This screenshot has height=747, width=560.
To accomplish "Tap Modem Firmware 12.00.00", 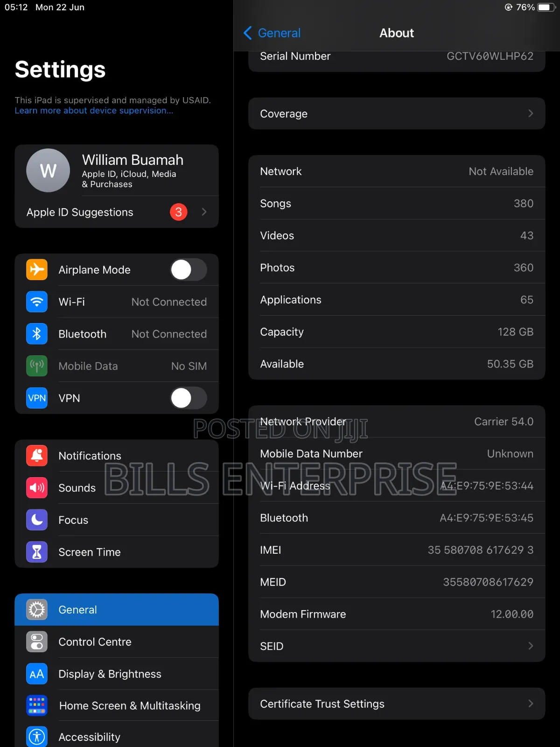I will coord(512,614).
